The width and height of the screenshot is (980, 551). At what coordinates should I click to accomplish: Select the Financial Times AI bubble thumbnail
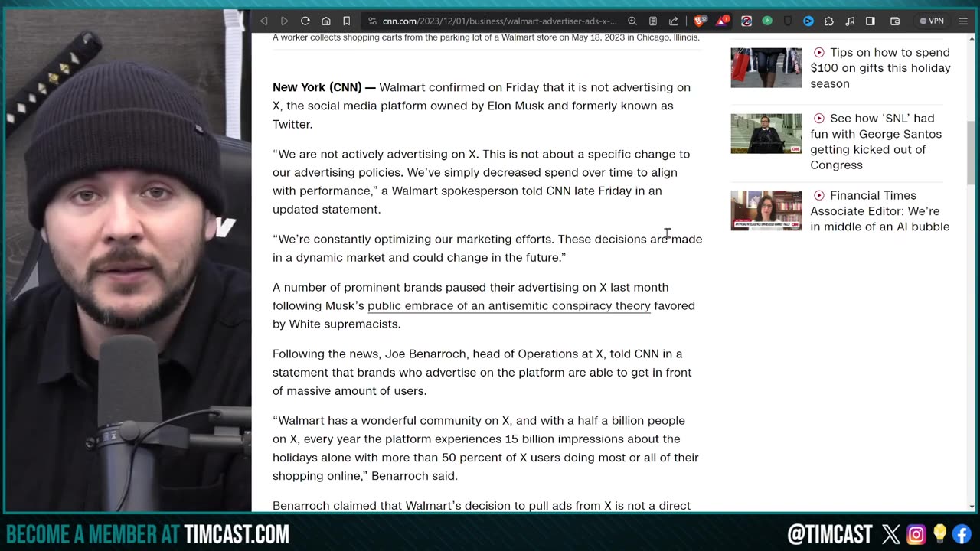click(x=766, y=210)
